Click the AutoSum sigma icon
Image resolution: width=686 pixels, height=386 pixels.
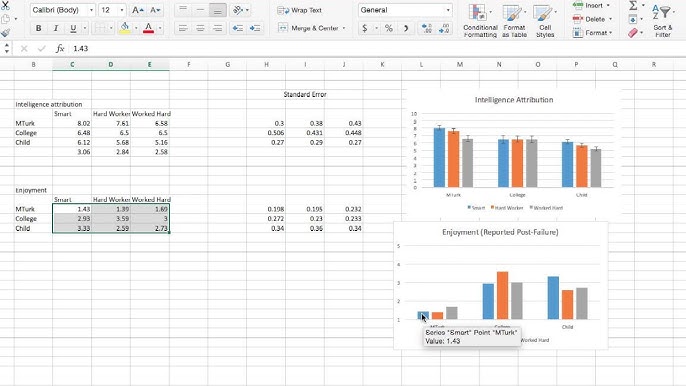tap(633, 6)
